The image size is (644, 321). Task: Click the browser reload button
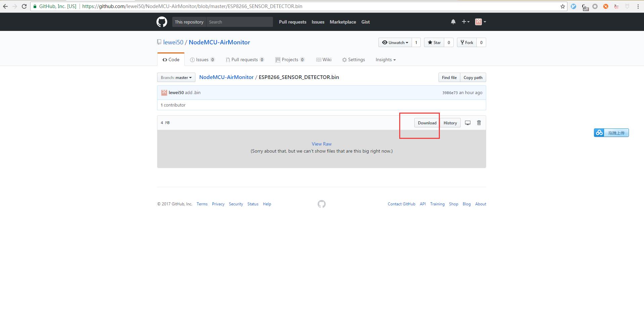point(24,6)
